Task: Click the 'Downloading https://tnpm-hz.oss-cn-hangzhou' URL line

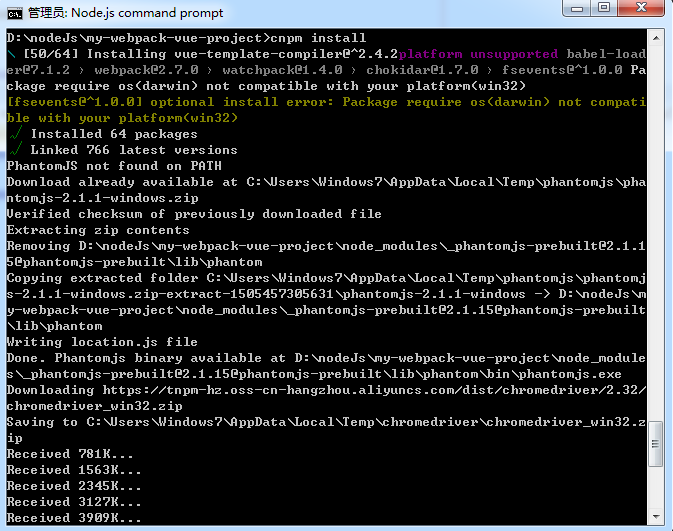Action: click(x=326, y=390)
